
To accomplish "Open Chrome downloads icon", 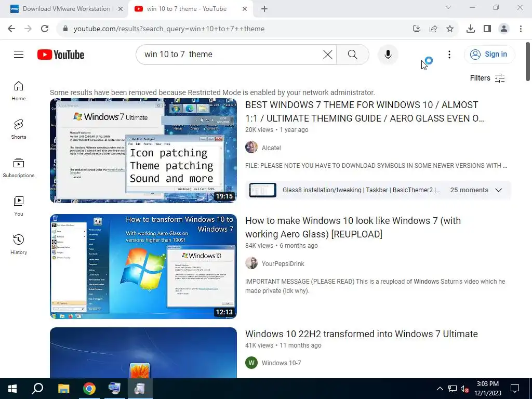I will click(x=471, y=29).
